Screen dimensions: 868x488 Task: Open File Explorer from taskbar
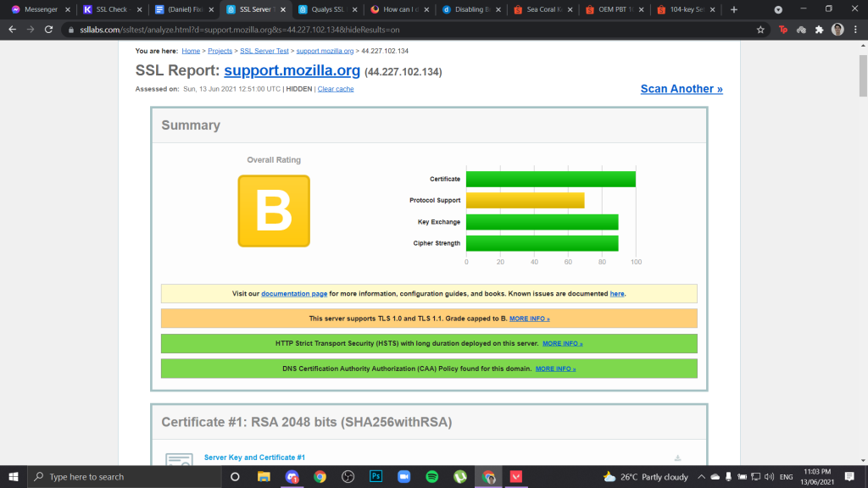264,476
